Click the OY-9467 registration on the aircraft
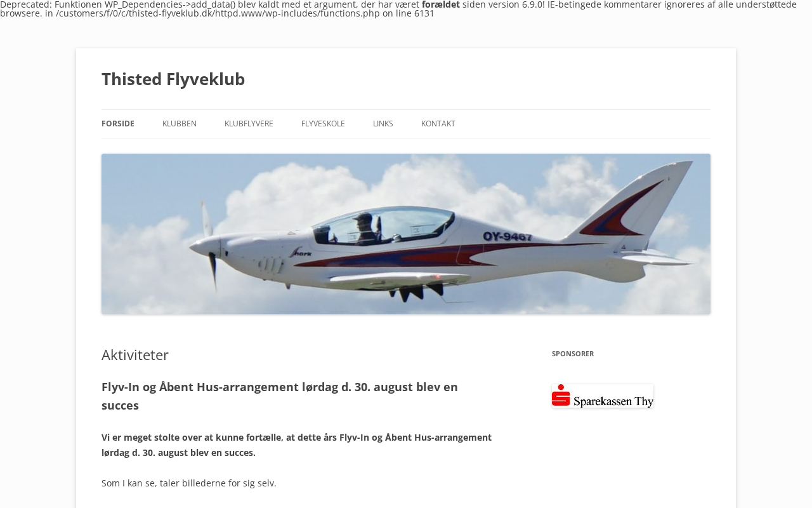812x508 pixels. (x=507, y=237)
